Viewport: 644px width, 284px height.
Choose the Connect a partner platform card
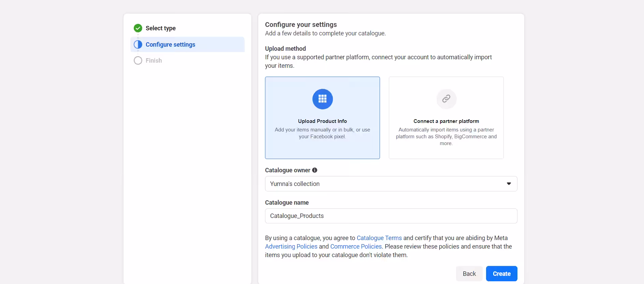coord(446,118)
